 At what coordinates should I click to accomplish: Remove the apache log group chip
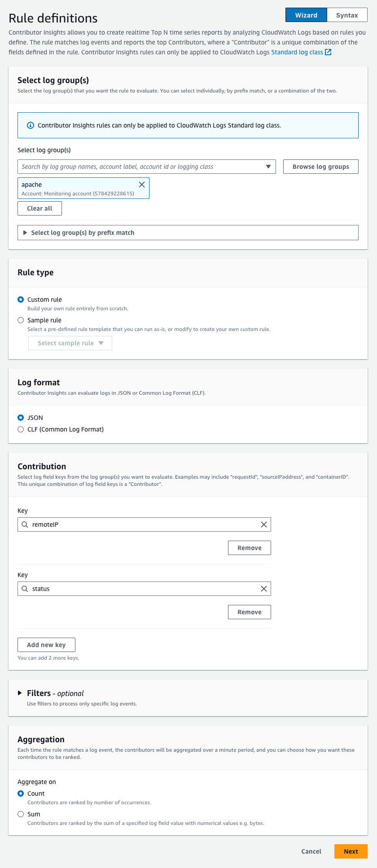click(142, 185)
